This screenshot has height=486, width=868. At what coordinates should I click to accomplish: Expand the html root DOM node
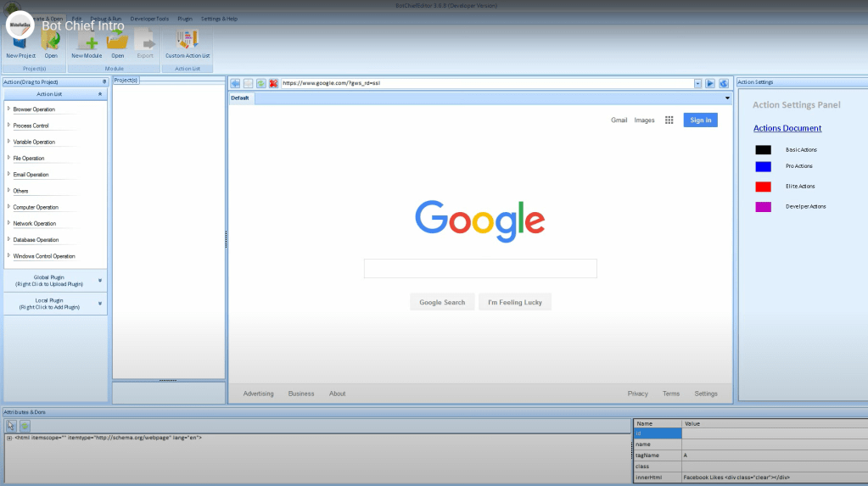pyautogui.click(x=9, y=438)
